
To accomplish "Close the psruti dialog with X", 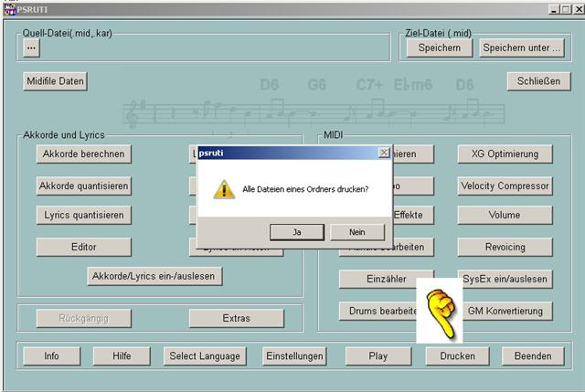I will [384, 154].
